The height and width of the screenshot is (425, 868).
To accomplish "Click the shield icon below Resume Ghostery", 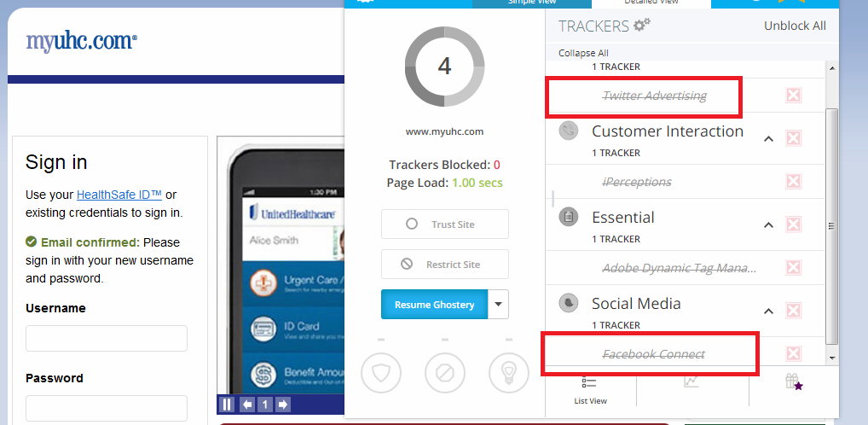I will tap(381, 374).
